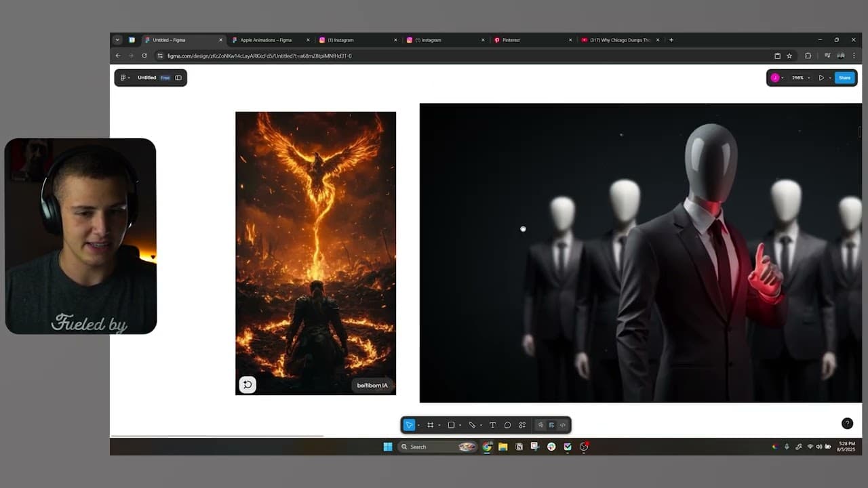Expand the present options chevron
868x488 pixels.
829,77
